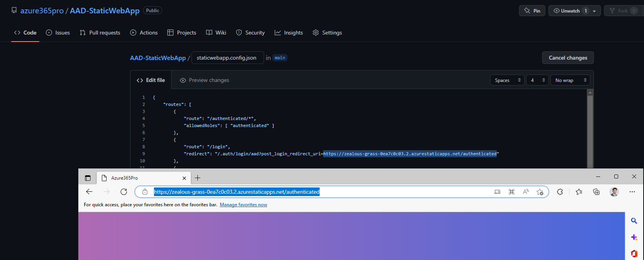Open the Office sidebar icon
This screenshot has width=644, height=260.
634,253
